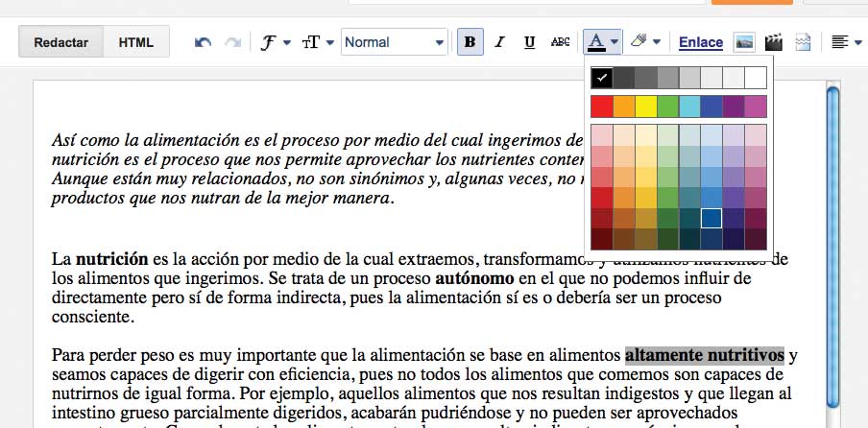
Task: Open the Normal paragraph style dropdown
Action: coord(395,42)
